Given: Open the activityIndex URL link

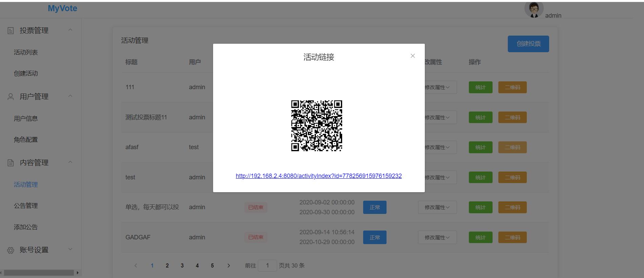Looking at the screenshot, I should coord(319,176).
